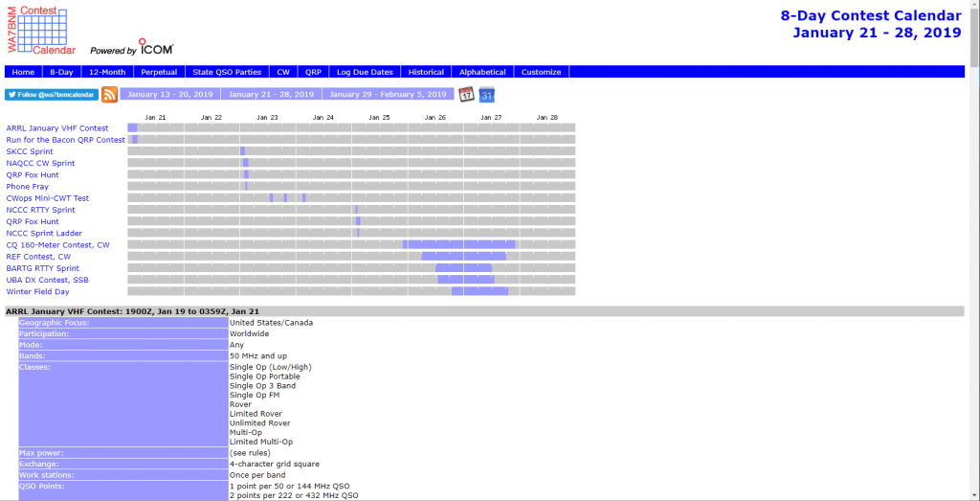The width and height of the screenshot is (980, 501).
Task: Open the ARRL January VHF Contest link
Action: tap(57, 128)
